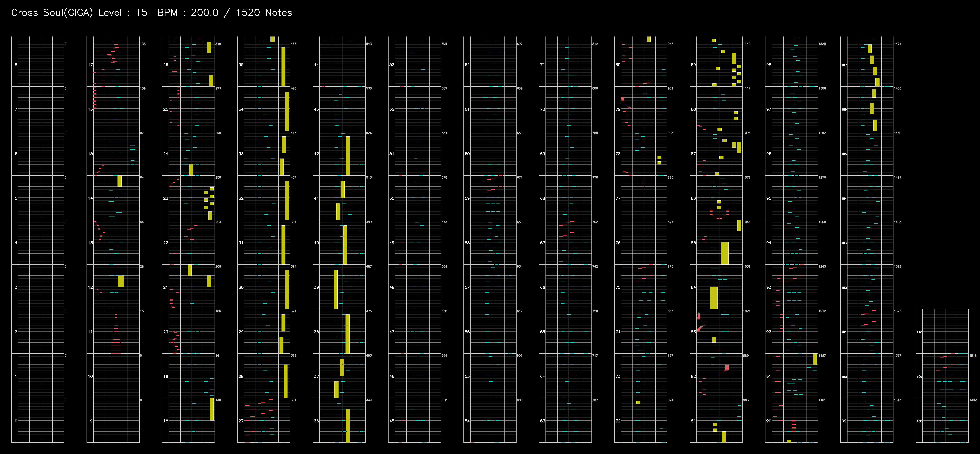Screen dimensions: 980x454
Task: Click note count 351 beside measure 27
Action: (293, 400)
